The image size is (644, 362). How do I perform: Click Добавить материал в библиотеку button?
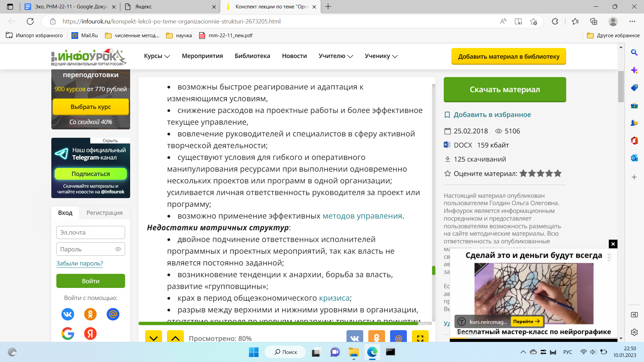(x=508, y=56)
